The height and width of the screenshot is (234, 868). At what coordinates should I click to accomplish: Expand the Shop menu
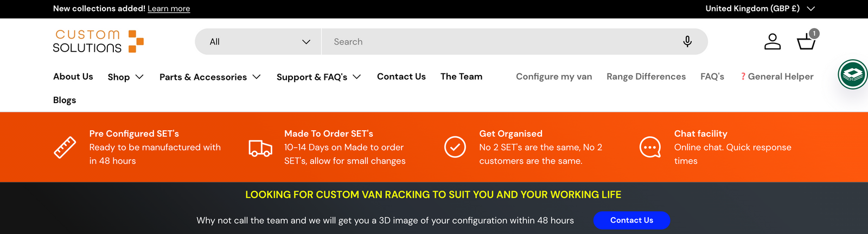point(126,77)
